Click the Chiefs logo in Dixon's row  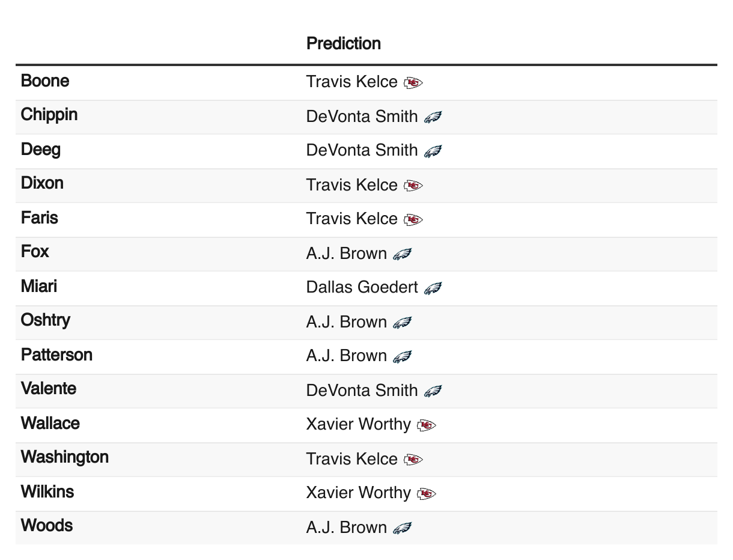pos(413,186)
